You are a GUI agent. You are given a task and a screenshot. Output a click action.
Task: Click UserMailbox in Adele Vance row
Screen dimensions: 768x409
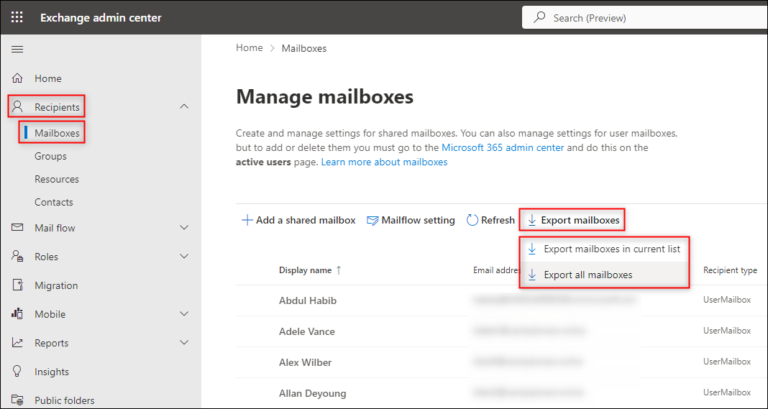tap(727, 331)
